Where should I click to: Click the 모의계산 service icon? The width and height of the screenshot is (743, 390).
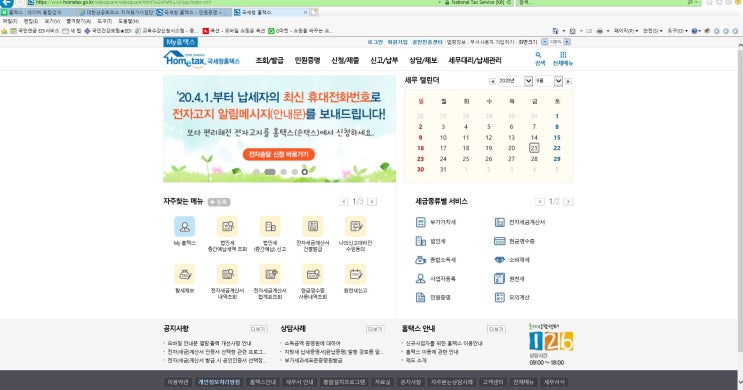tap(499, 298)
